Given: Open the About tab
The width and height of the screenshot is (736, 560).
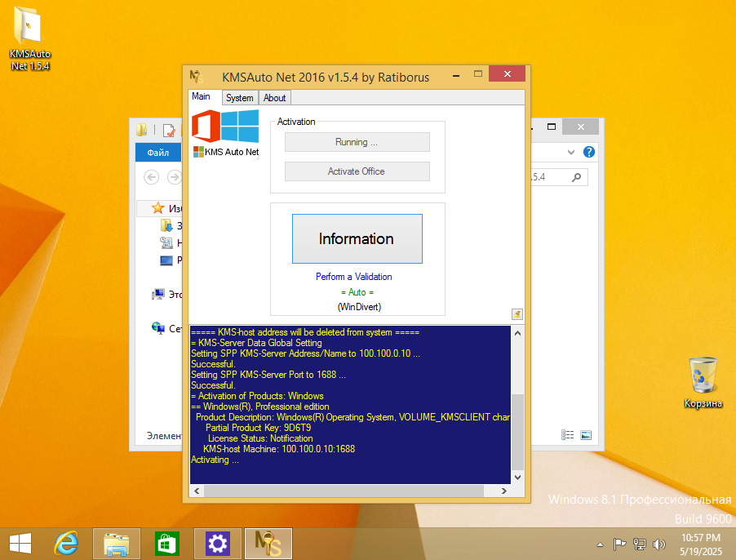Looking at the screenshot, I should pyautogui.click(x=274, y=97).
